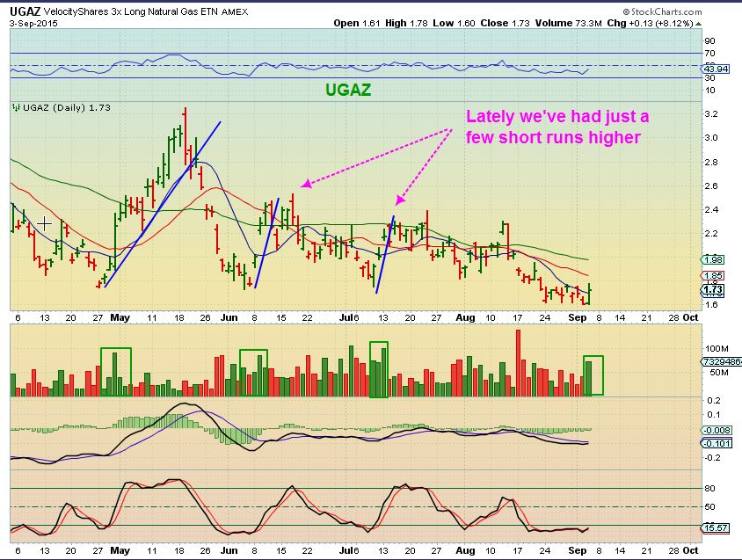Screen dimensions: 742x560
Task: Click the 2.4 price axis label
Action: [711, 210]
